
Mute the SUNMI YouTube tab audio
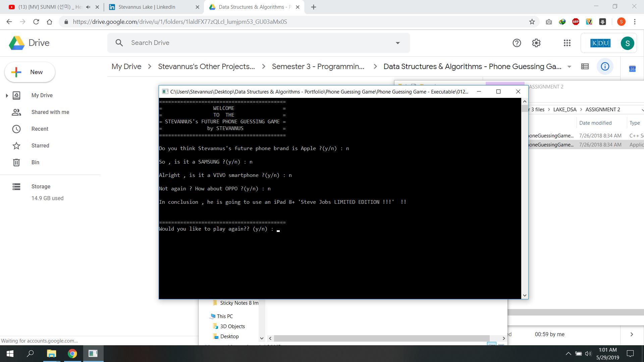[88, 7]
